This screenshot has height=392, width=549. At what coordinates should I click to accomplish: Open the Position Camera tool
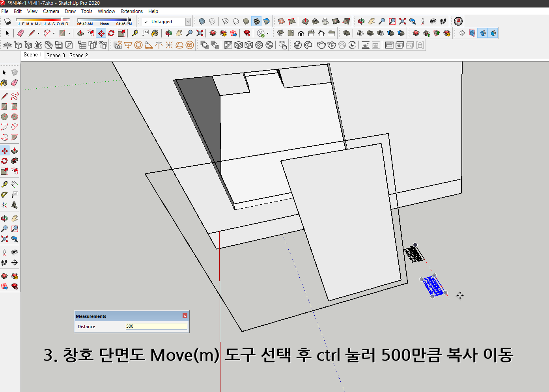coord(5,252)
